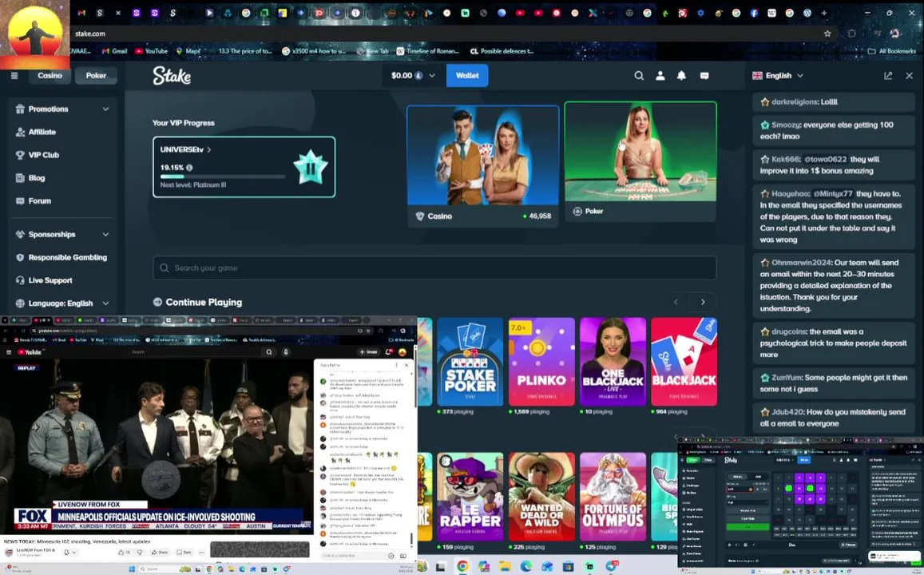Click the YouTube bookmark in bookmarks bar

[x=152, y=51]
